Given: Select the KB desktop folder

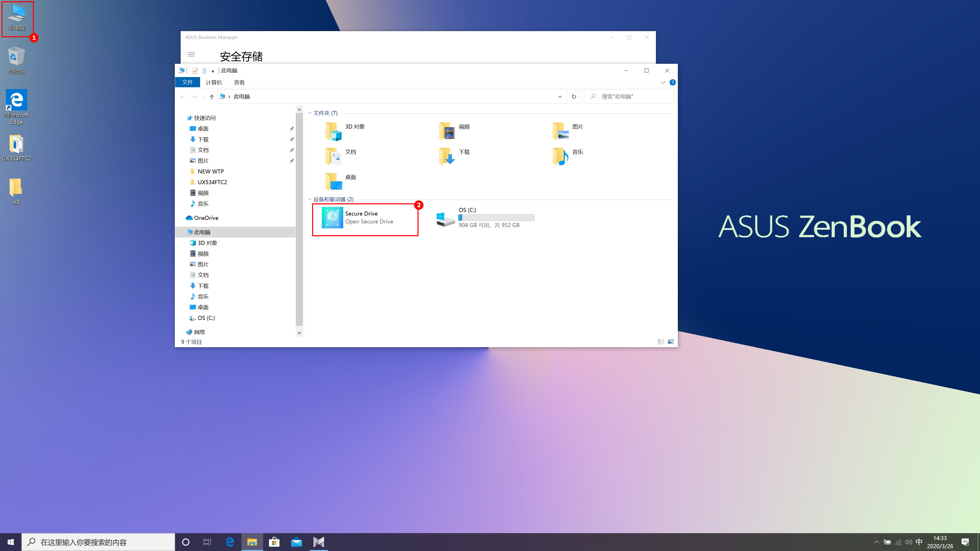Looking at the screenshot, I should (x=16, y=192).
